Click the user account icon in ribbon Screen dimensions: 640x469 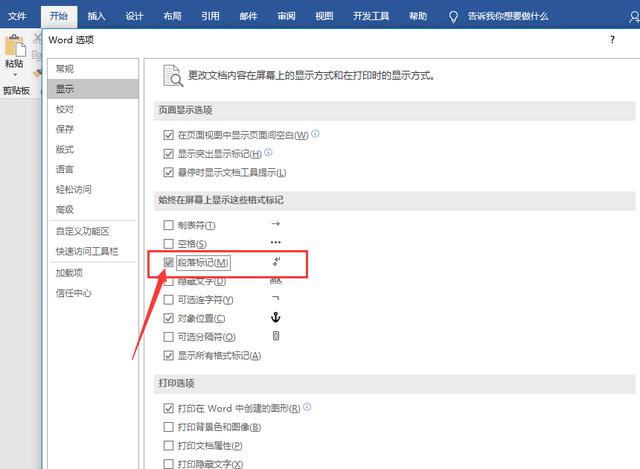(634, 17)
